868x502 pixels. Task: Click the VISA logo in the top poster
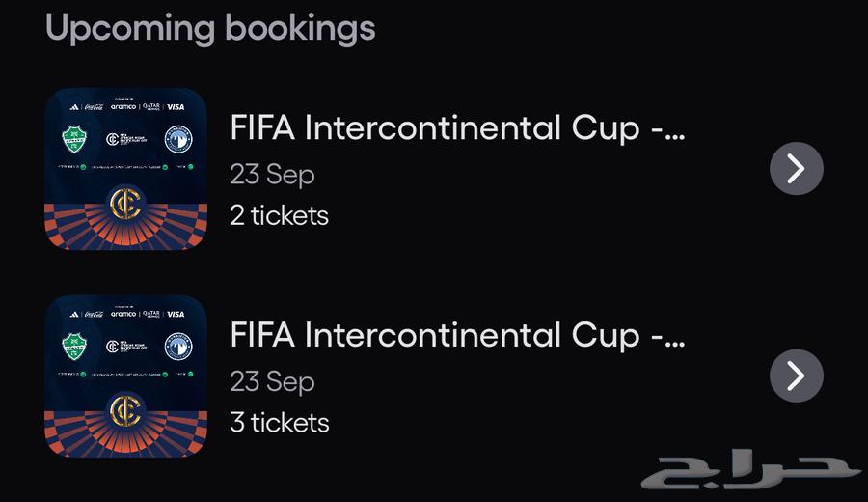[176, 107]
